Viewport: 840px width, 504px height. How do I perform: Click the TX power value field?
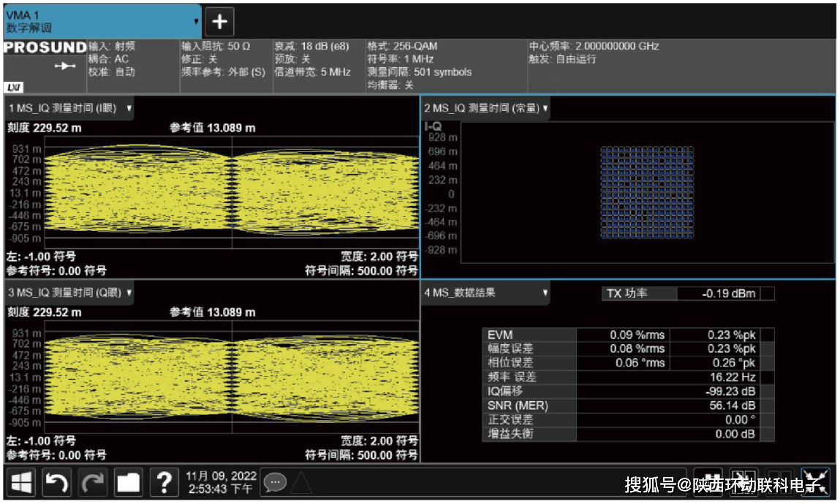click(x=717, y=294)
